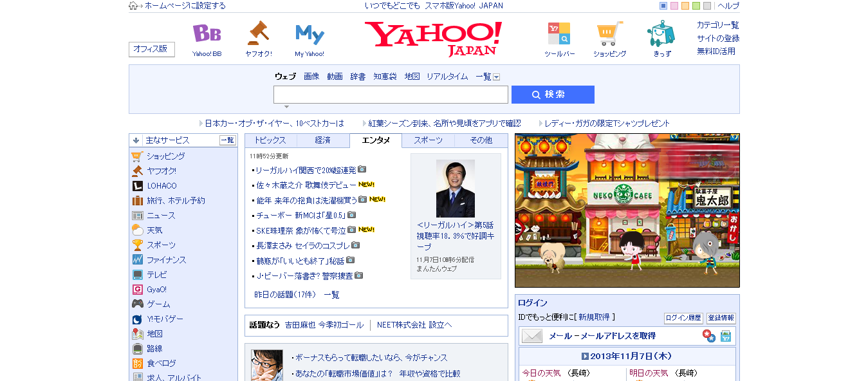This screenshot has height=381, width=868.
Task: Click the mail envelope icon in login box
Action: (x=532, y=336)
